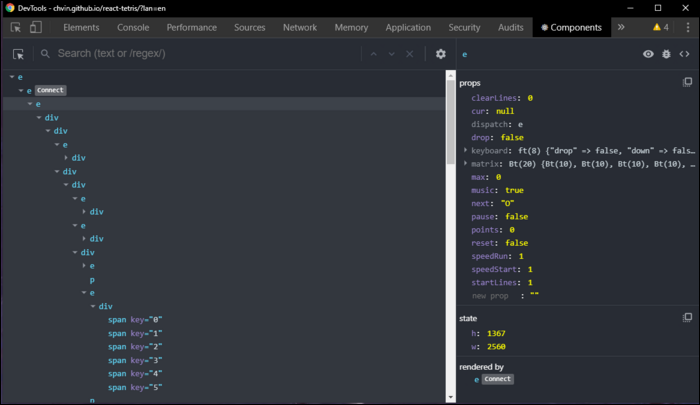Expand the matrix prop

[466, 163]
